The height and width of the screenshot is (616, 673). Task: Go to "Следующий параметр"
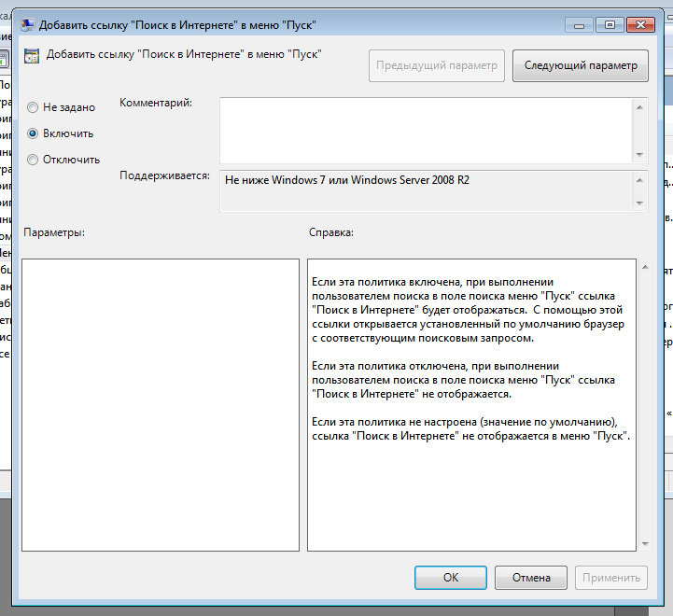[580, 65]
